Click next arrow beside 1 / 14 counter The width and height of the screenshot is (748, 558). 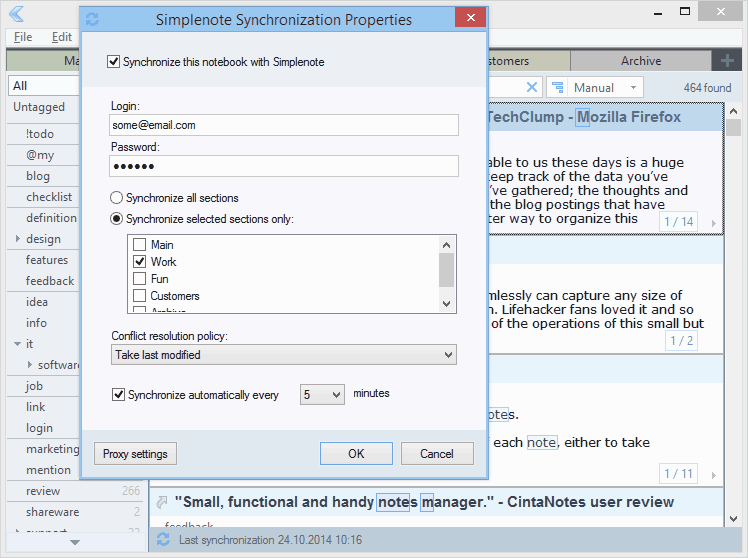[x=714, y=223]
